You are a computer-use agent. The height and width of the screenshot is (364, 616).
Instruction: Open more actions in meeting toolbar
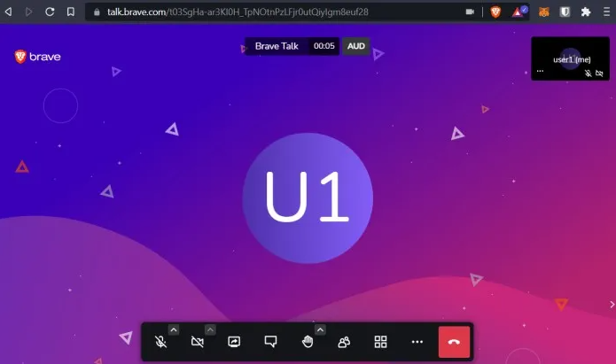[417, 342]
